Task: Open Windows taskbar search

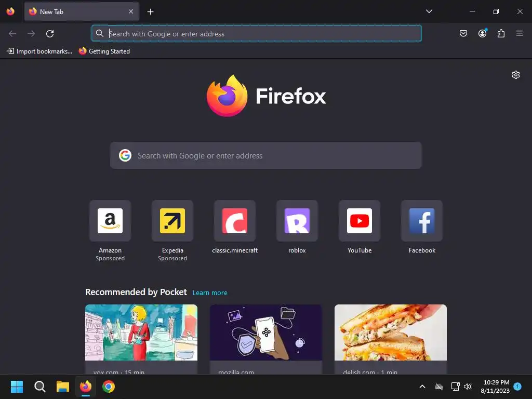Action: pos(39,387)
